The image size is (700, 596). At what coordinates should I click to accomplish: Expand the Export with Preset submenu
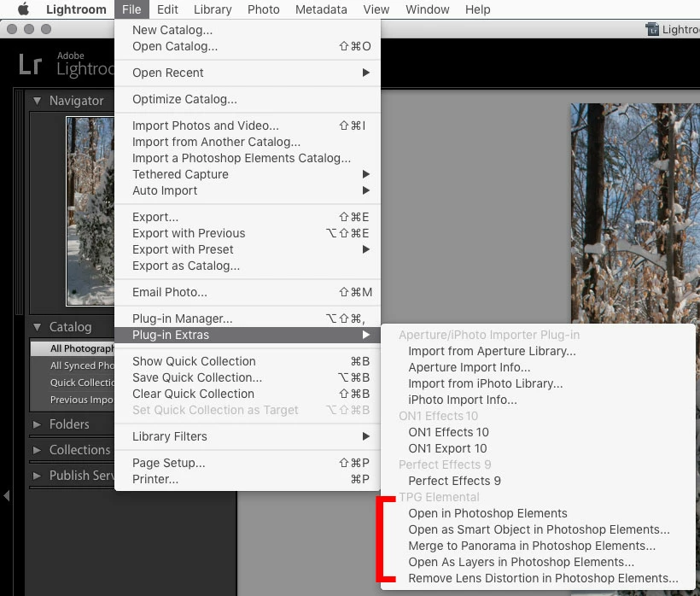(248, 249)
